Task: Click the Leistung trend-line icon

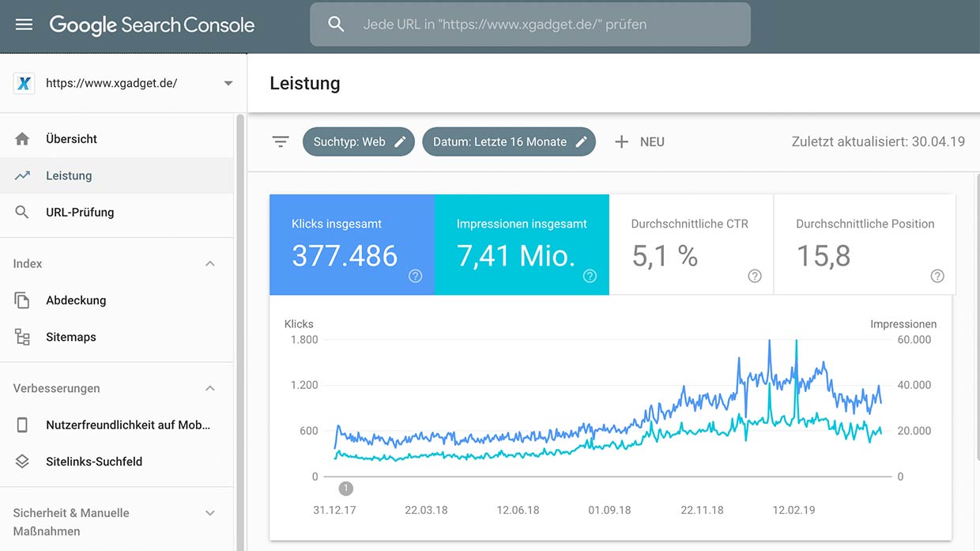Action: 22,175
